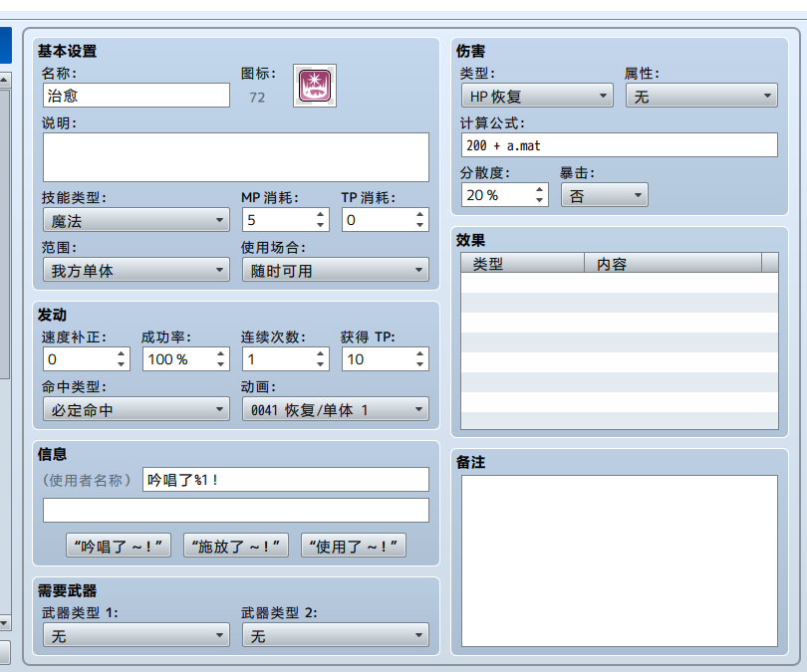Click the 类型 column header in 效果 table
This screenshot has width=807, height=672.
pos(522,263)
